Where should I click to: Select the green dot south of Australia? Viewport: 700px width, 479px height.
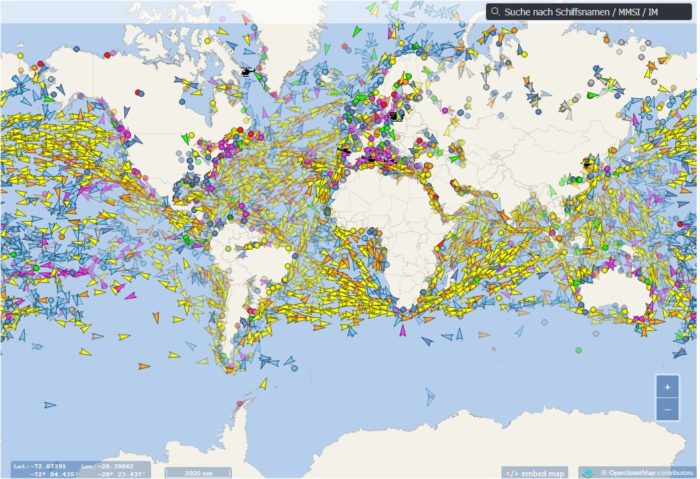578,350
